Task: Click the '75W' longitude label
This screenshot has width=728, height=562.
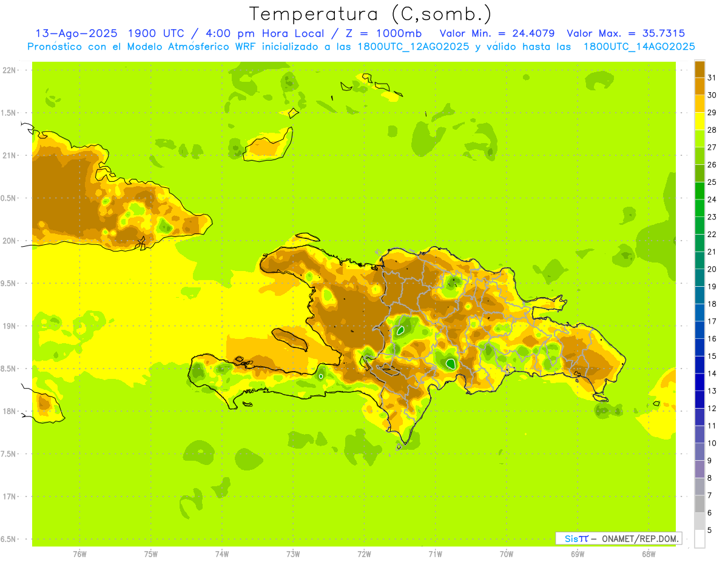Action: 150,554
